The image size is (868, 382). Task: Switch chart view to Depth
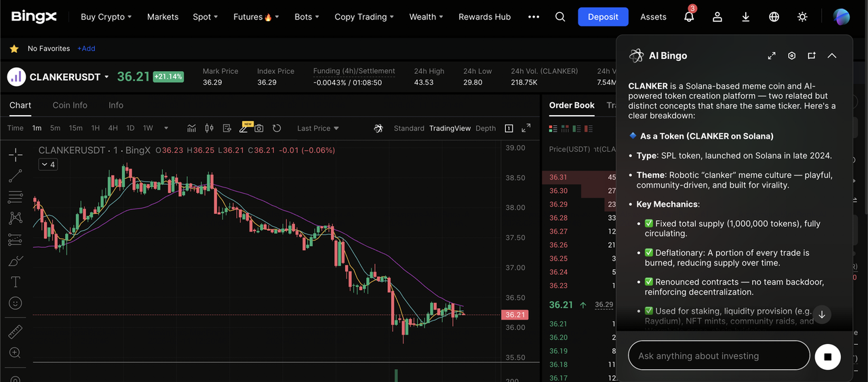tap(486, 128)
